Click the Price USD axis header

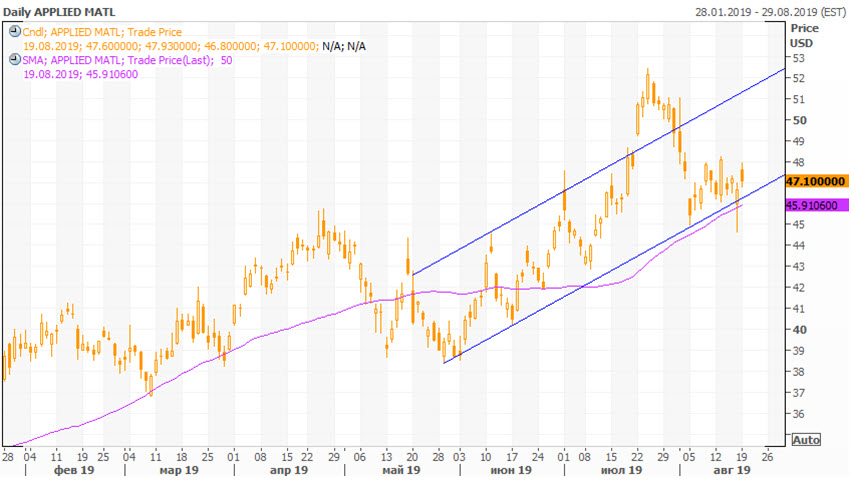(x=803, y=36)
